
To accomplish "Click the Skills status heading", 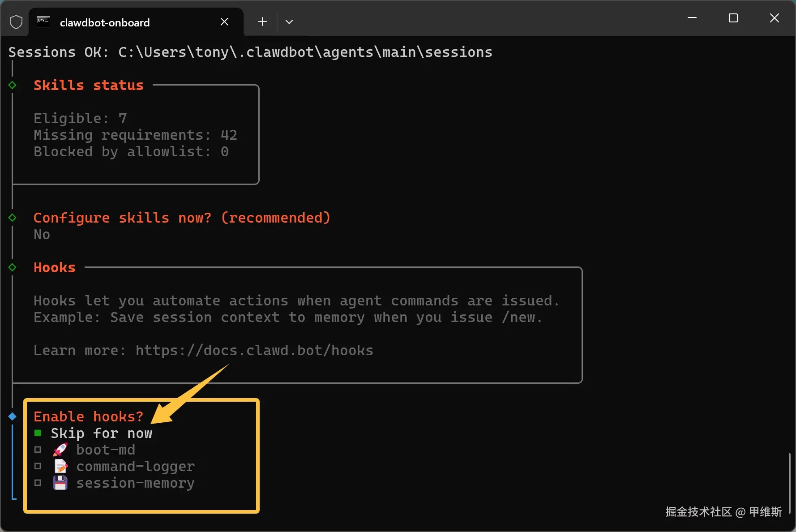I will point(89,85).
